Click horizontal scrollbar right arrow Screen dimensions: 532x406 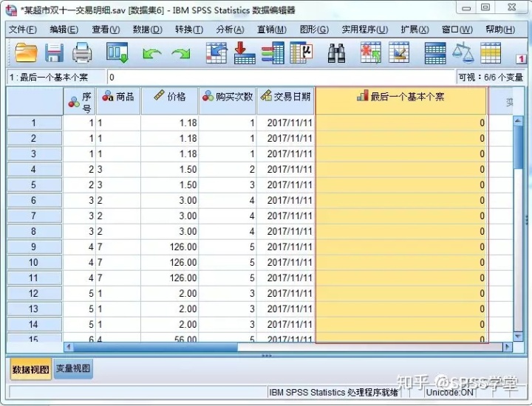[508, 347]
